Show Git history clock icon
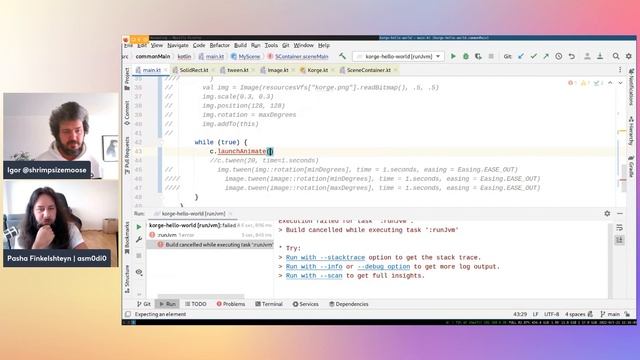Screen dimensions: 640x360 pyautogui.click(x=558, y=56)
